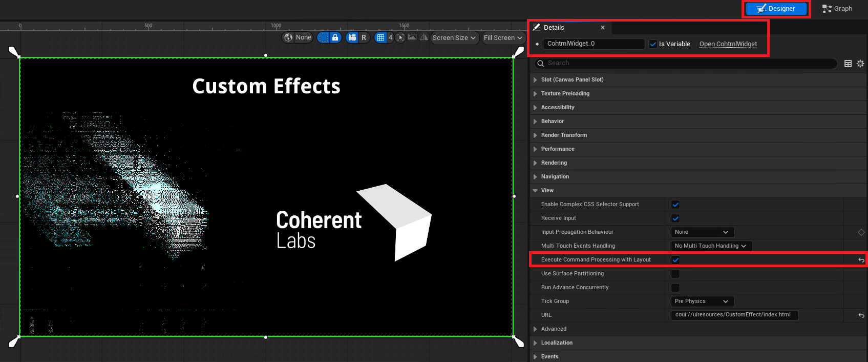Image resolution: width=868 pixels, height=362 pixels.
Task: Select the Custom Effects widget preview
Action: 266,197
